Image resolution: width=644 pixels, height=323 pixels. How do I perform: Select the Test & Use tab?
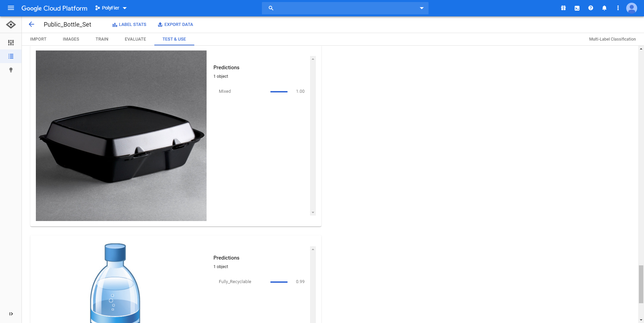[x=174, y=39]
